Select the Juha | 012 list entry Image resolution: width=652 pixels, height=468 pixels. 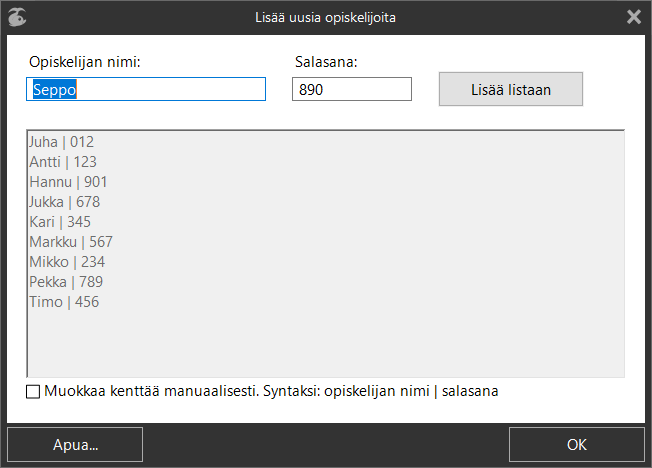62,142
